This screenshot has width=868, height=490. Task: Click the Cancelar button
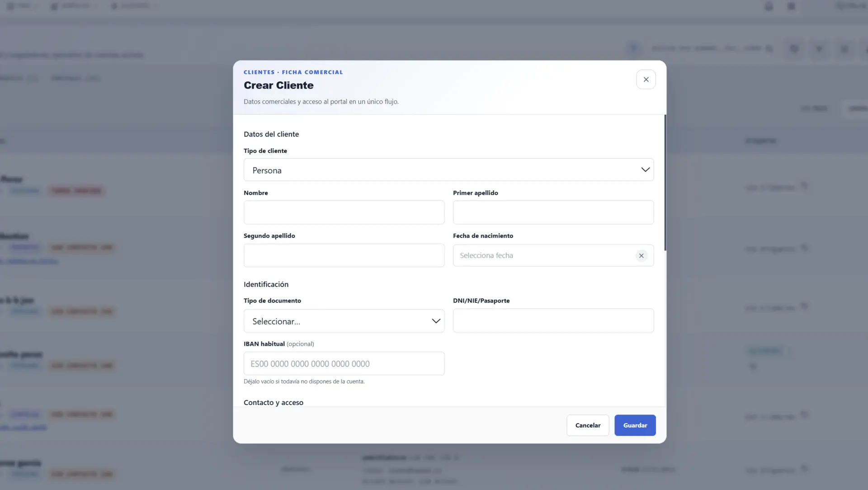point(588,425)
